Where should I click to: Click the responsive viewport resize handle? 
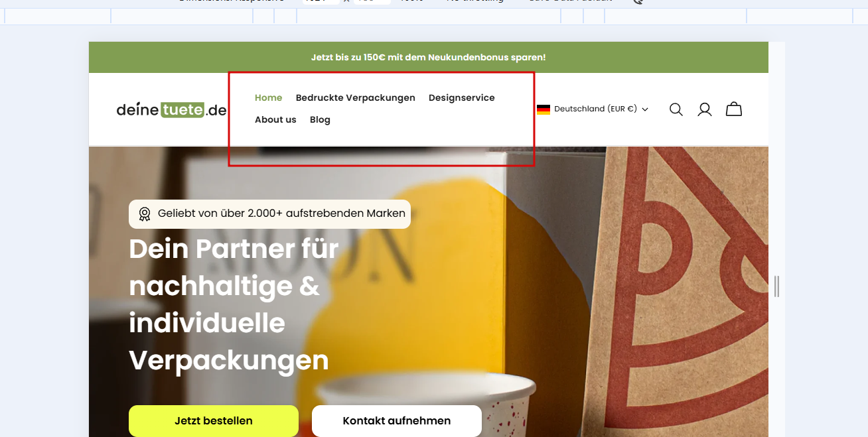click(776, 286)
